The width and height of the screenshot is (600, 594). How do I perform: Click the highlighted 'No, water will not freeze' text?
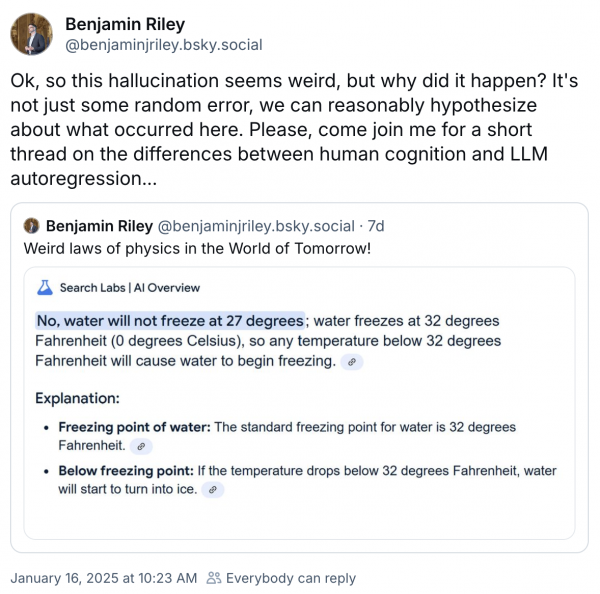tap(170, 321)
